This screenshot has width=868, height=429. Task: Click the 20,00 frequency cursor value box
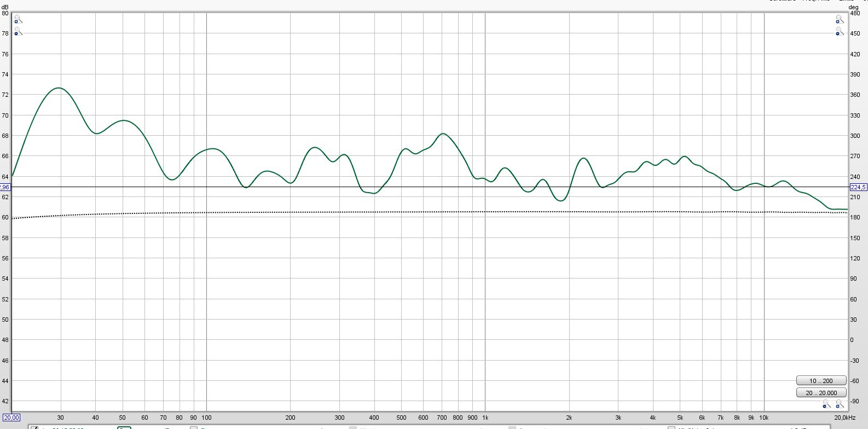(12, 418)
